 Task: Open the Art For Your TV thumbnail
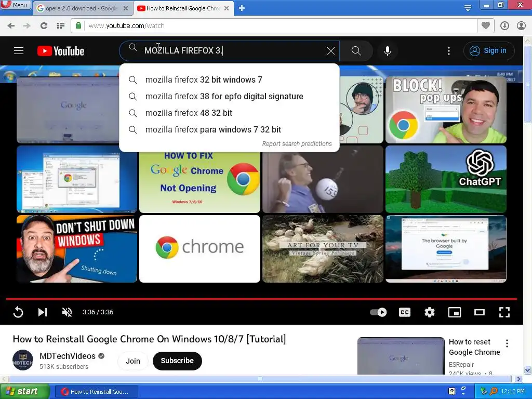[x=323, y=249]
